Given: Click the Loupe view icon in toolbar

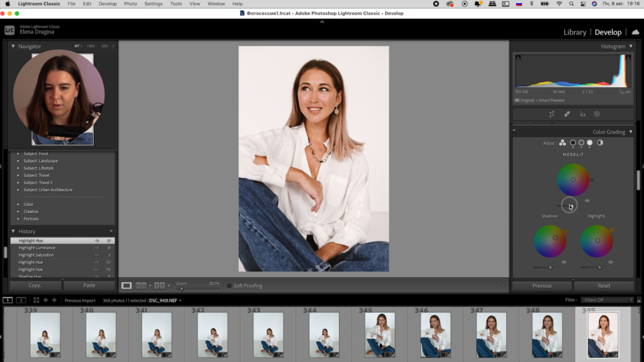Looking at the screenshot, I should (126, 285).
